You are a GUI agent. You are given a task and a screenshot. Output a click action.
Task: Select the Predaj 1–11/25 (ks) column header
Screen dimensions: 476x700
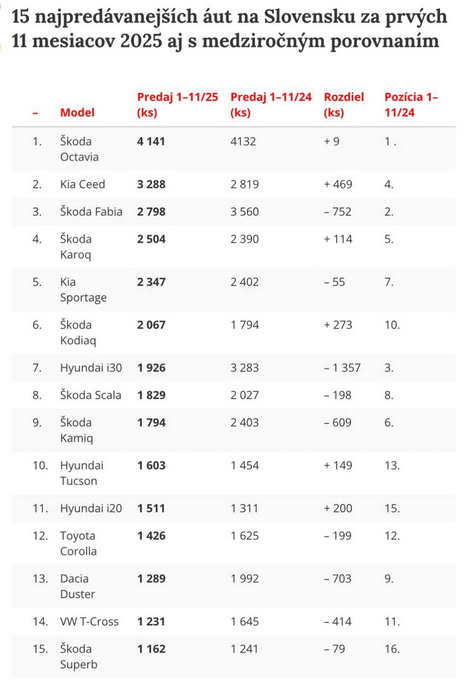point(177,104)
